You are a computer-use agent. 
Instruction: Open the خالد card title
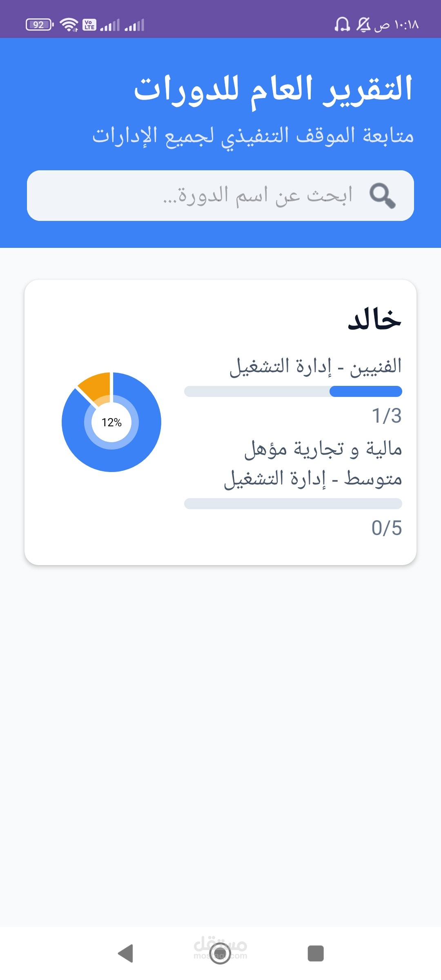tap(374, 319)
